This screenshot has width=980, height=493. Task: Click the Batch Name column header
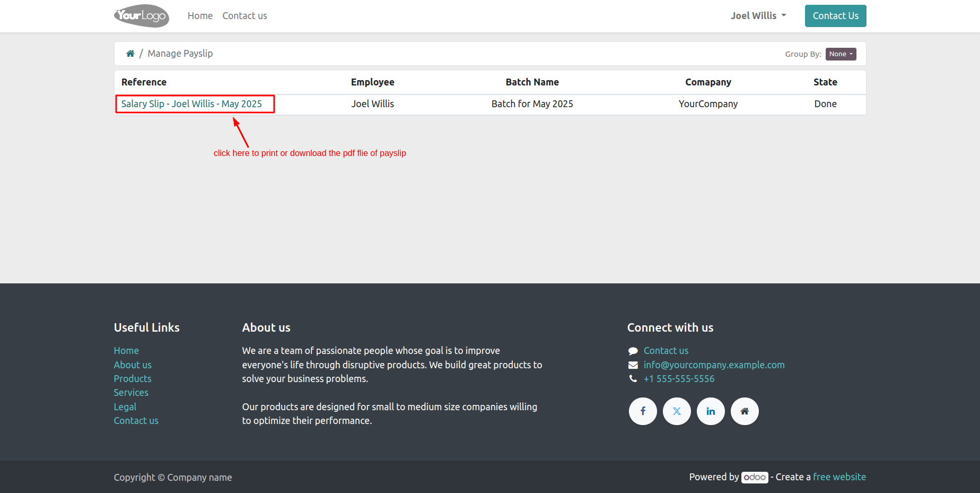[532, 82]
